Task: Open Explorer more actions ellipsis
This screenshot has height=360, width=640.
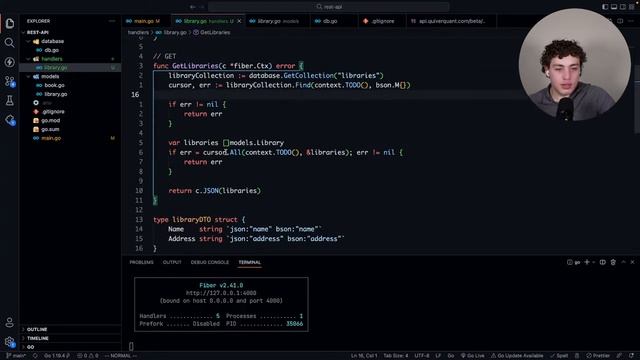Action: [x=112, y=21]
